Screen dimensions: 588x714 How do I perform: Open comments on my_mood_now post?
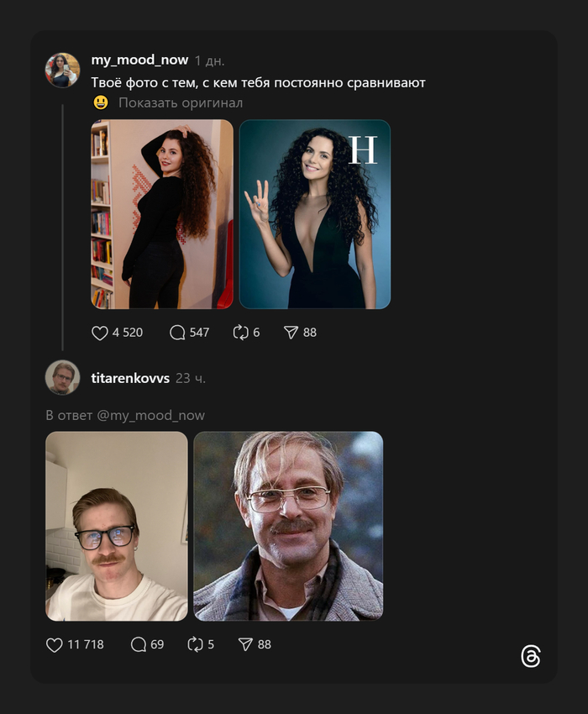coord(177,333)
